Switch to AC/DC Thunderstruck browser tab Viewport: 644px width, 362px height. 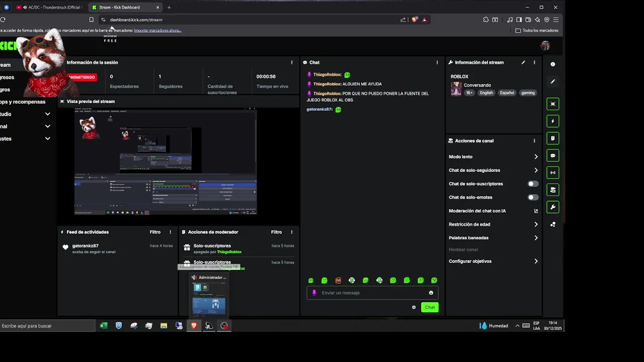[49, 8]
